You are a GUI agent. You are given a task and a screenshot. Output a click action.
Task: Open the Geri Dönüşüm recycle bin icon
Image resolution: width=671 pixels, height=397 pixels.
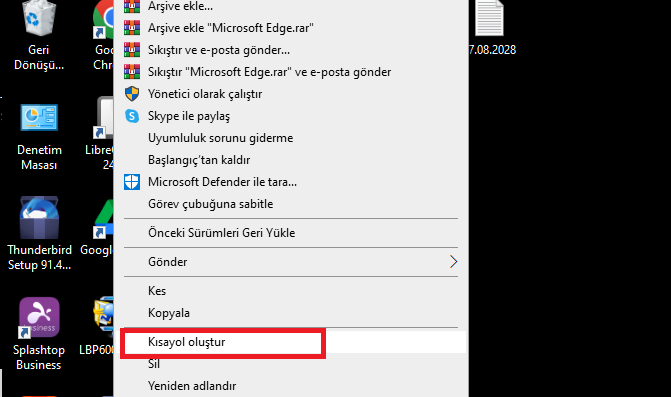[x=39, y=35]
